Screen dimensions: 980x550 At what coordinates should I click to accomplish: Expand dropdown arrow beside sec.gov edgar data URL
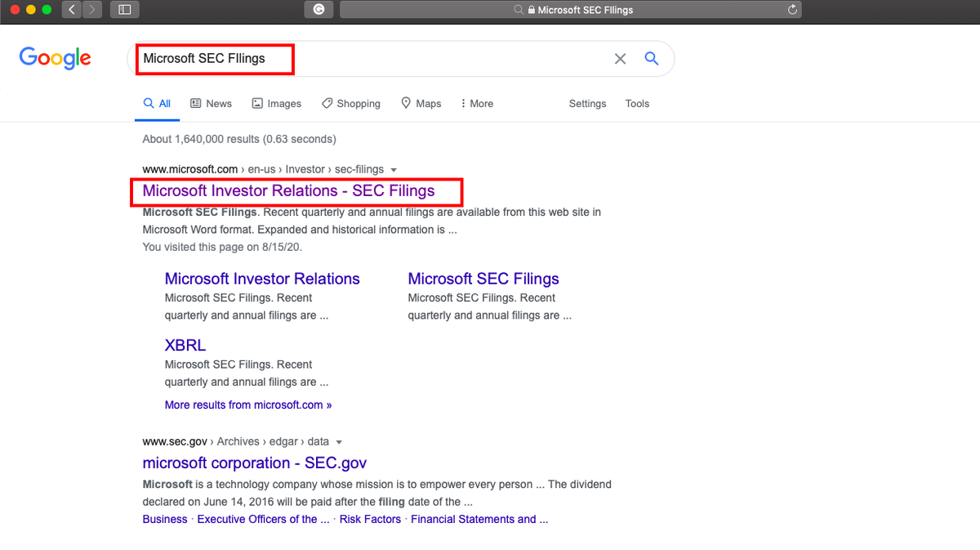click(x=339, y=442)
